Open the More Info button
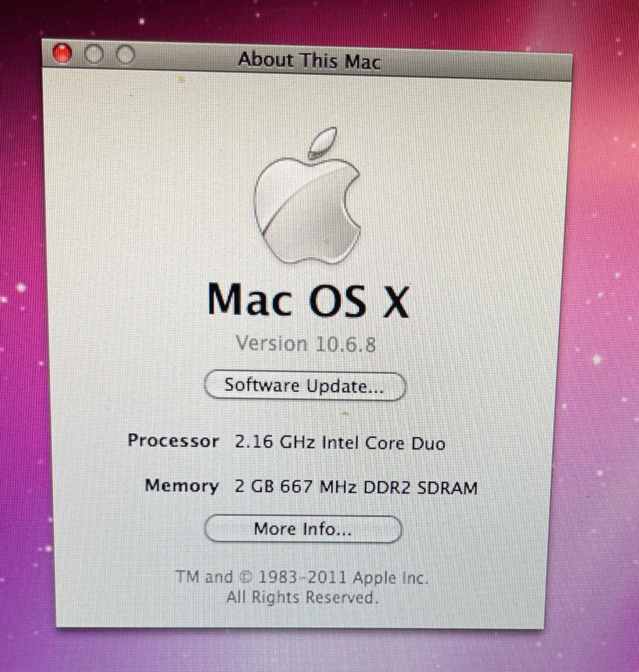 click(303, 529)
